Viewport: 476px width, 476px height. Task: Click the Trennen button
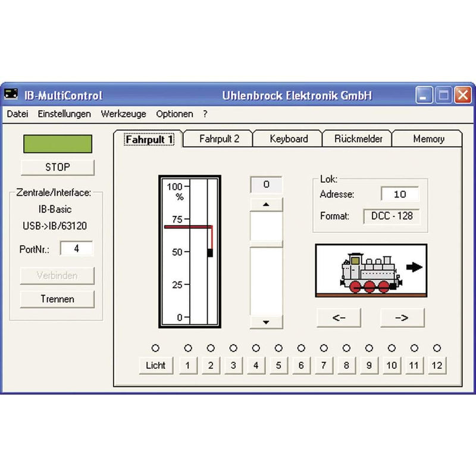[57, 299]
